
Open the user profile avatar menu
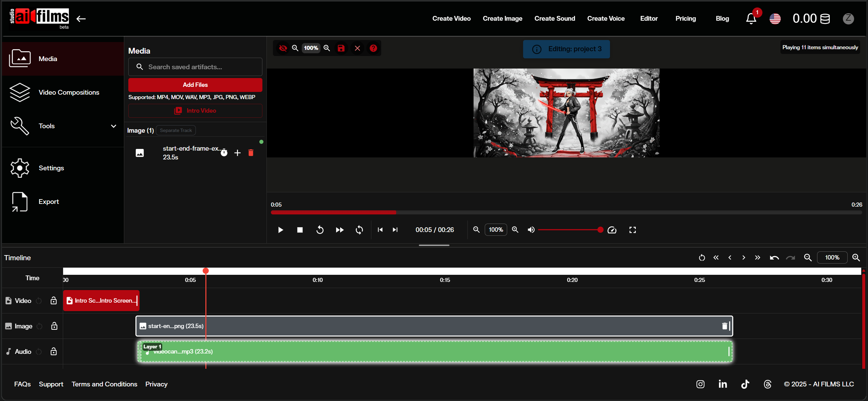click(x=848, y=19)
